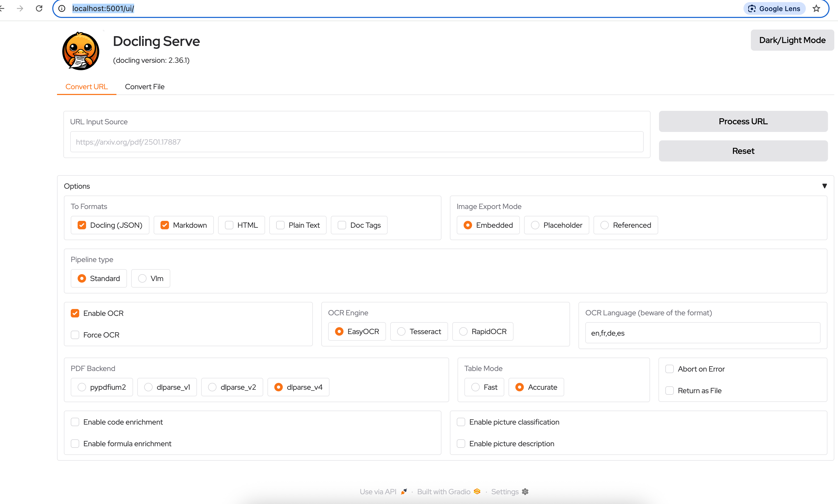The image size is (838, 504).
Task: Uncheck the Markdown format
Action: (165, 225)
